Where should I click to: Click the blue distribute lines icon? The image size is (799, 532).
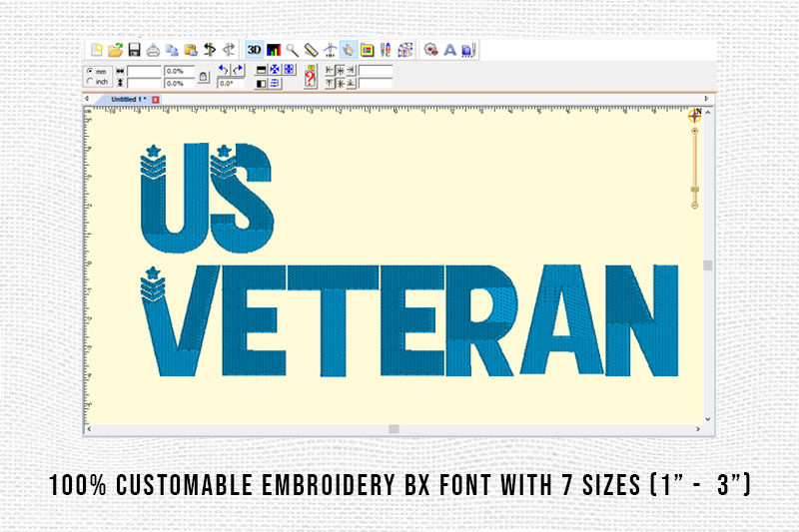pyautogui.click(x=275, y=83)
